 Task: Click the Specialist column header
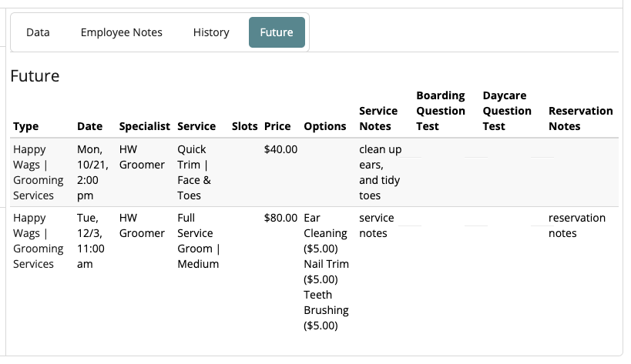coord(145,126)
